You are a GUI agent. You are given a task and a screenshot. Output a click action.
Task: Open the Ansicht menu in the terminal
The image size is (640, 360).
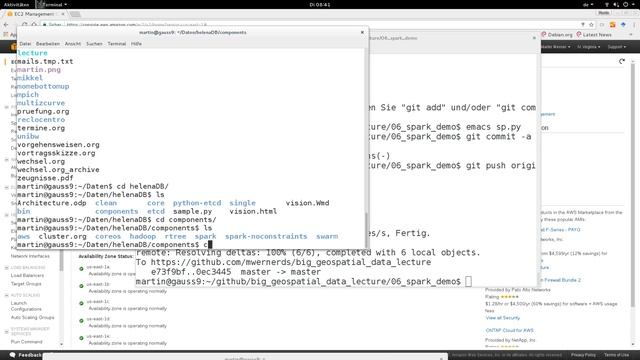pyautogui.click(x=73, y=44)
